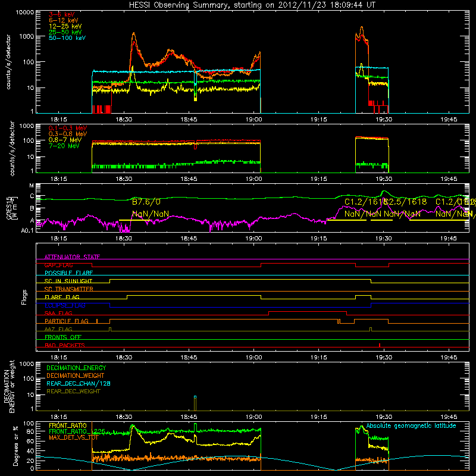The width and height of the screenshot is (476, 476).
Task: Click the 0.1-0.3 MeV legend label
Action: click(x=68, y=128)
